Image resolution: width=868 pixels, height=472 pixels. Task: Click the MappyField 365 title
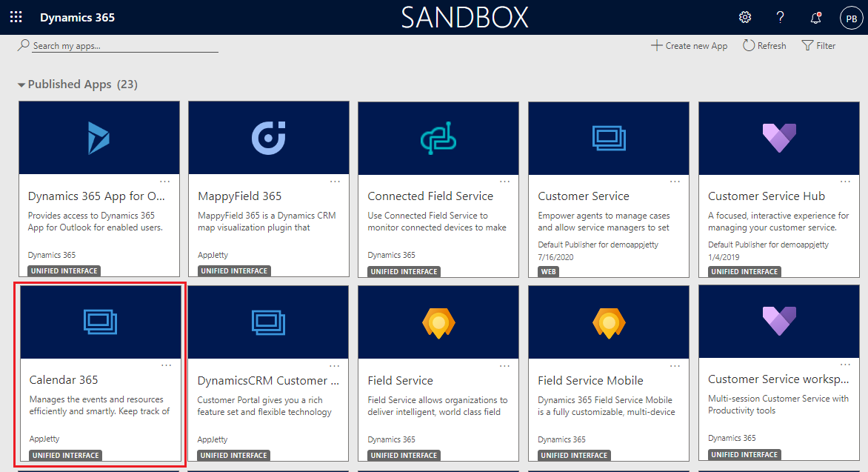[x=240, y=196]
